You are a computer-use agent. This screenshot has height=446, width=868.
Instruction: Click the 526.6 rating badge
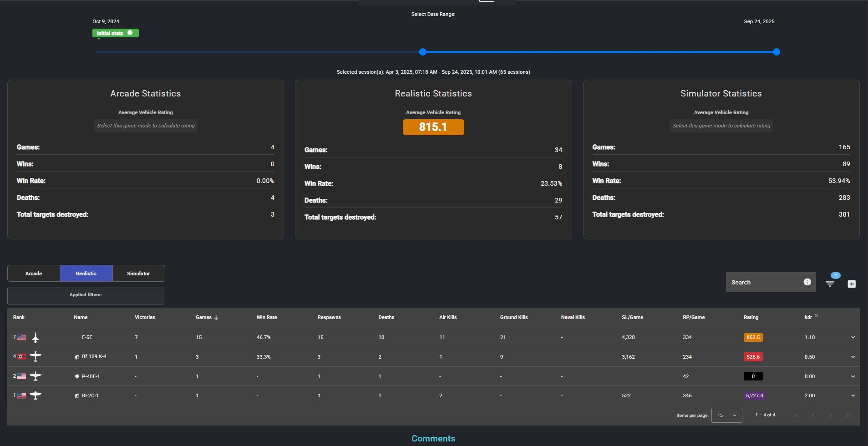click(x=753, y=357)
